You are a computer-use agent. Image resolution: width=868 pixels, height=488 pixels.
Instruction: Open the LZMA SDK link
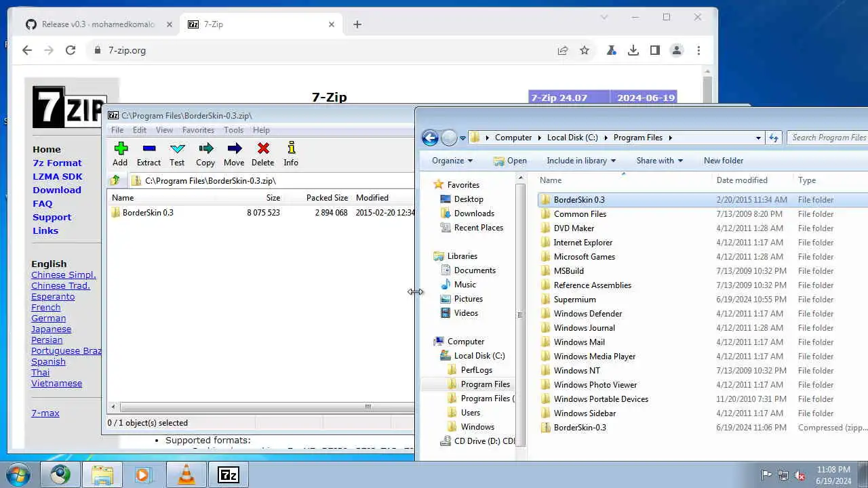(x=58, y=176)
